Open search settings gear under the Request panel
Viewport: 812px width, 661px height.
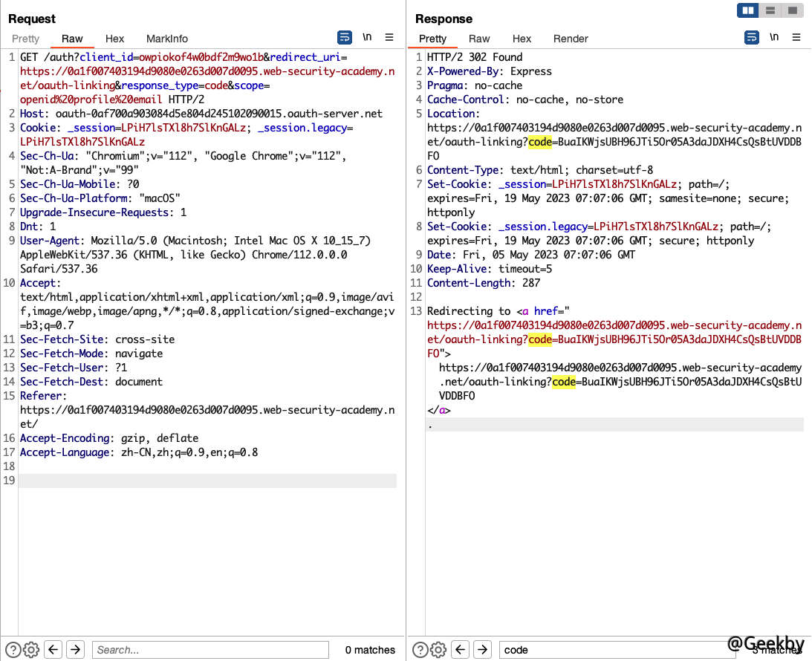click(31, 650)
